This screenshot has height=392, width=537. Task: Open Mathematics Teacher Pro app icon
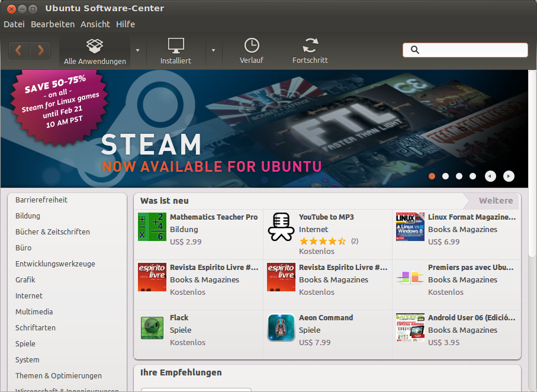[152, 227]
